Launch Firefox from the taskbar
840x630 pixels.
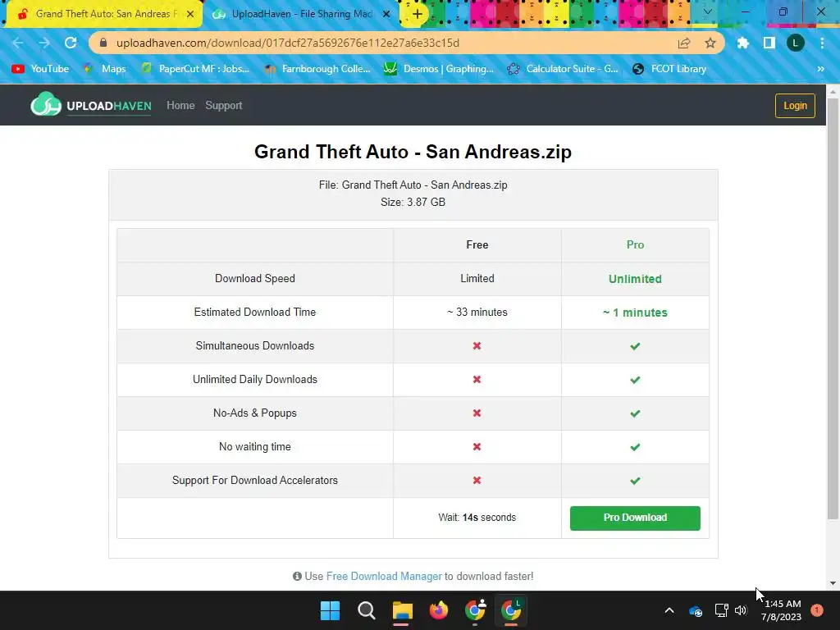[438, 610]
